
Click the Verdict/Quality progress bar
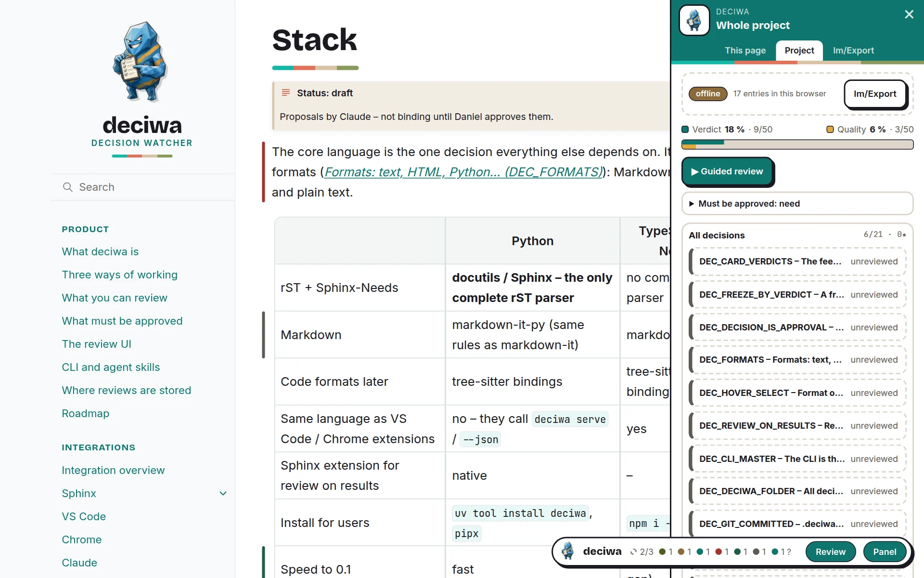pos(797,144)
